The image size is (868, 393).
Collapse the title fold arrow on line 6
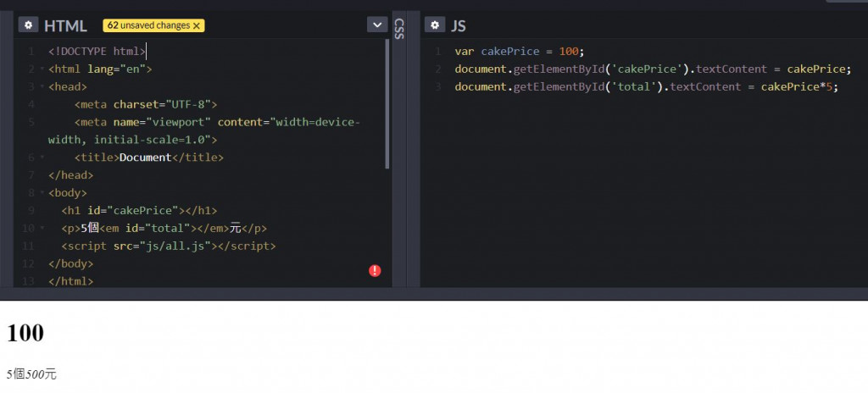42,158
